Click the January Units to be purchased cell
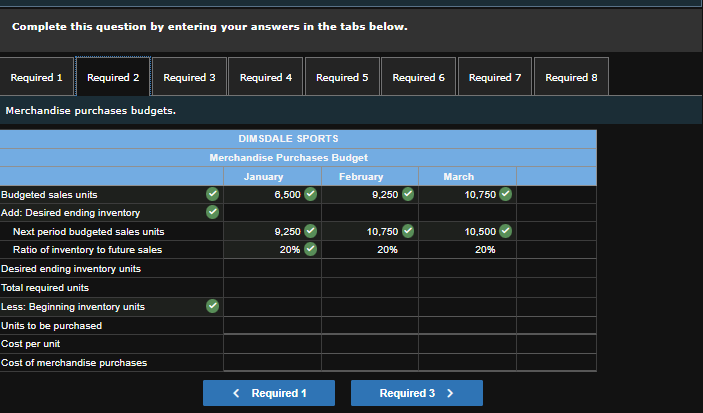 [x=272, y=325]
